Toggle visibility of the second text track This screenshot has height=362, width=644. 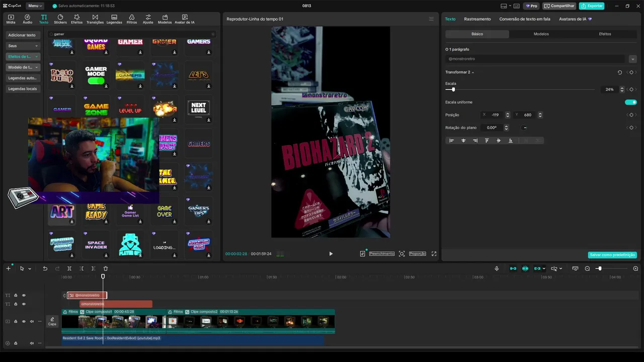[x=24, y=304]
